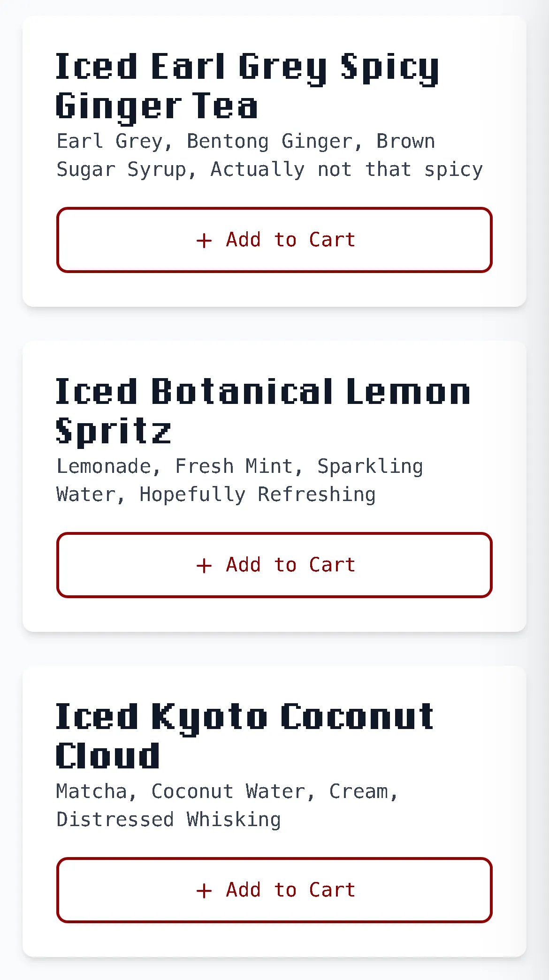Click plus icon in Earl Grey card button

(204, 241)
